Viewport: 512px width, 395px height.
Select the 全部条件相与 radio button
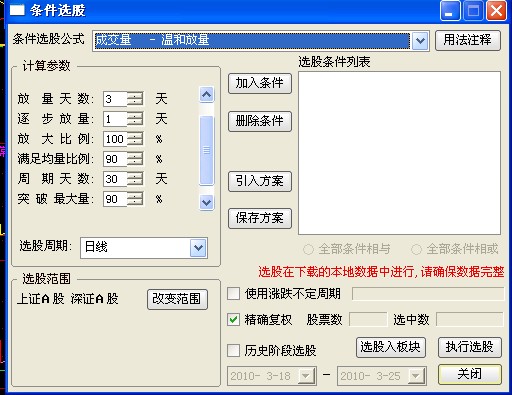[x=308, y=249]
